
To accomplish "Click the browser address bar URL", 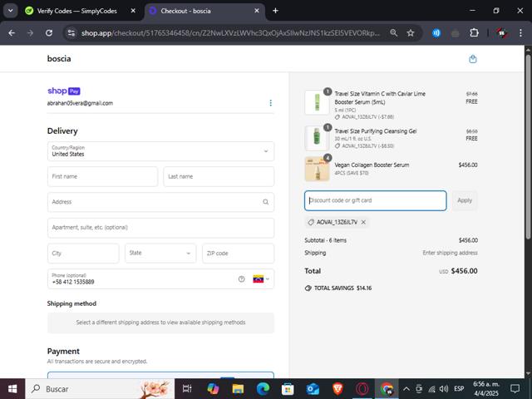I will 231,33.
